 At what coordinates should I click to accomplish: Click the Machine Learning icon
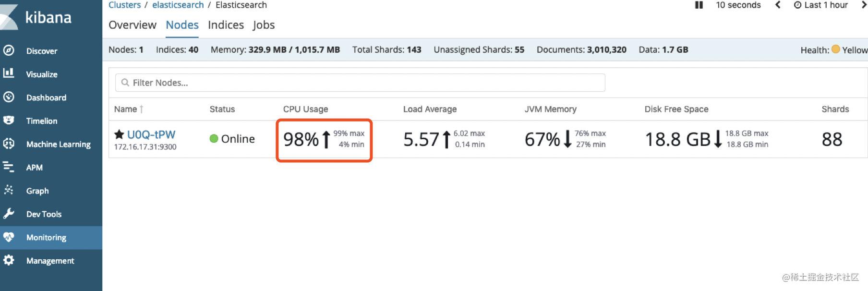pos(9,144)
